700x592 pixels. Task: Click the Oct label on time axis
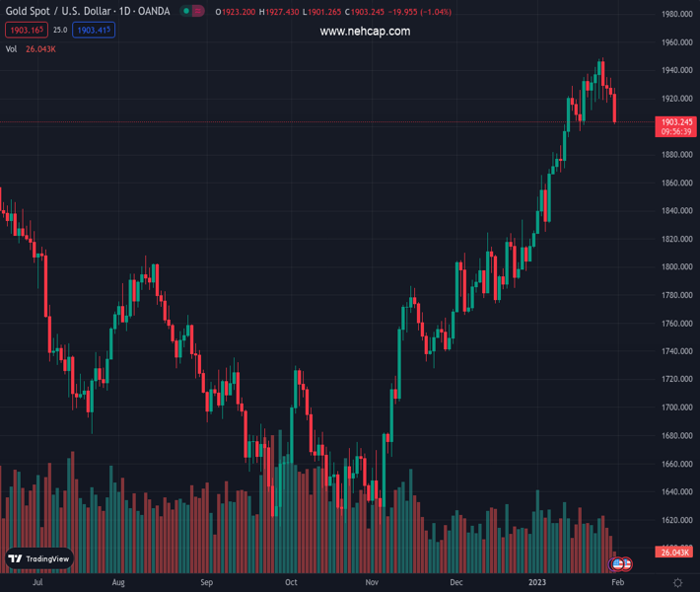291,583
